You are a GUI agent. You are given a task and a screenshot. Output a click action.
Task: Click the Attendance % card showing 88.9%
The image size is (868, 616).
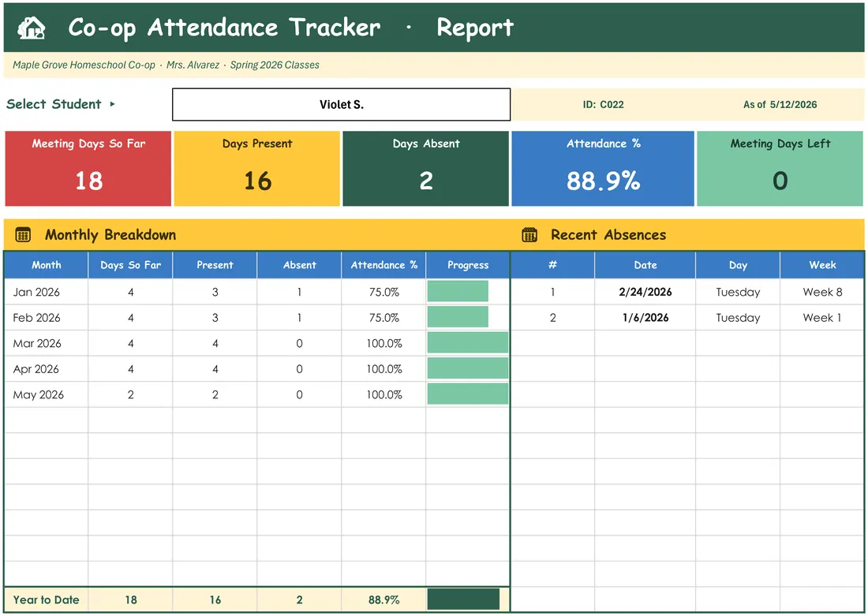coord(603,168)
